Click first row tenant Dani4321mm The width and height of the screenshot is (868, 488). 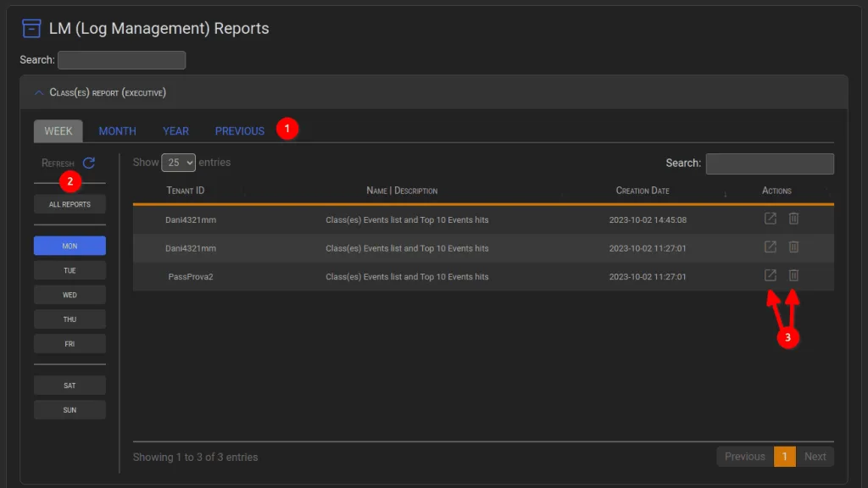[x=191, y=219]
